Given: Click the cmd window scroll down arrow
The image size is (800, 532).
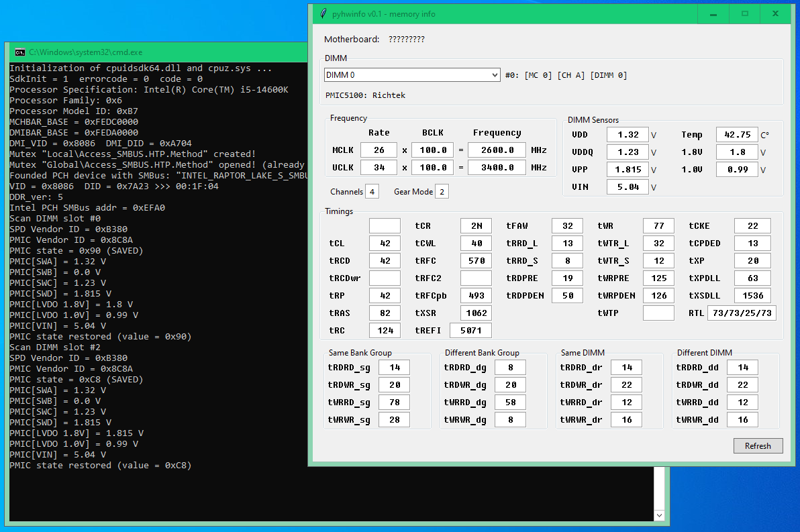Looking at the screenshot, I should pyautogui.click(x=659, y=515).
